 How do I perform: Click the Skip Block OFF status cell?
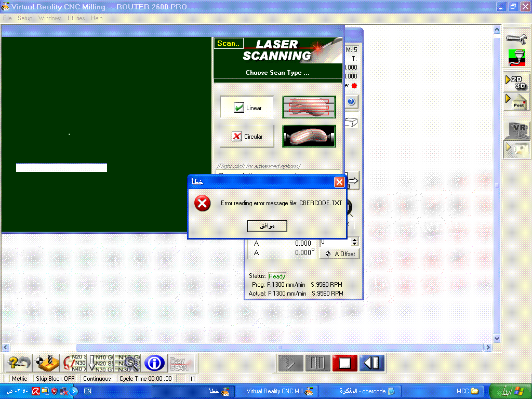click(55, 379)
